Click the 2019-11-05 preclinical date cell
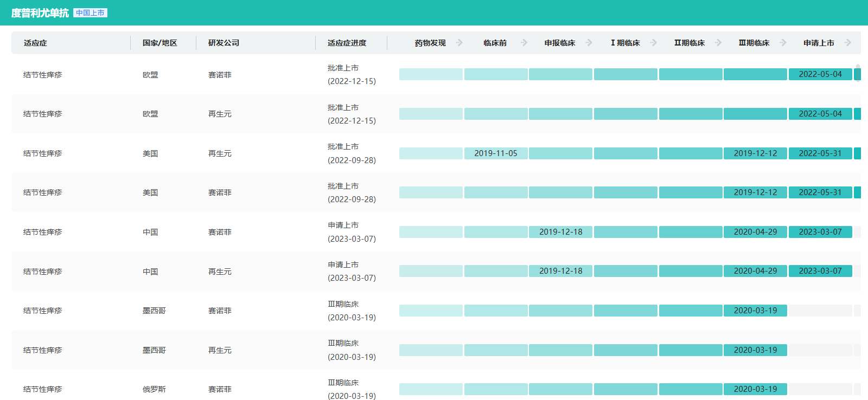868x400 pixels. 495,153
